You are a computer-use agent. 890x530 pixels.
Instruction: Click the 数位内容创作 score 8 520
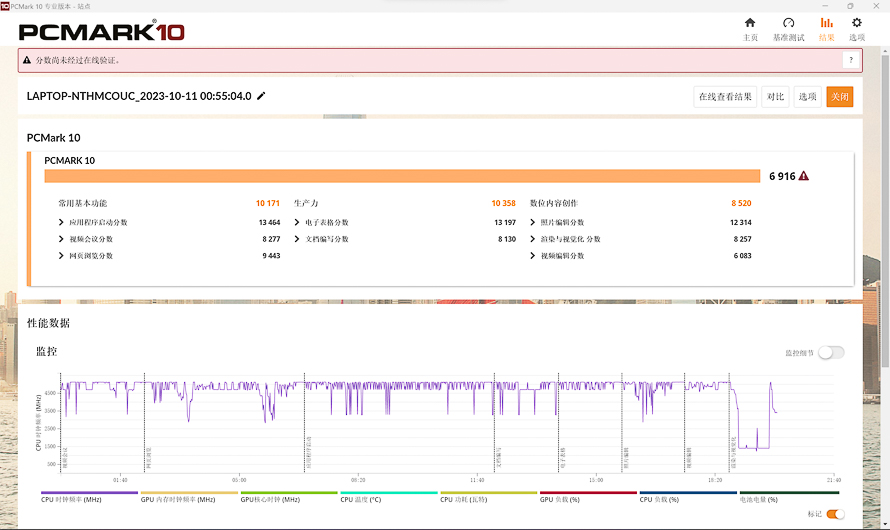741,203
